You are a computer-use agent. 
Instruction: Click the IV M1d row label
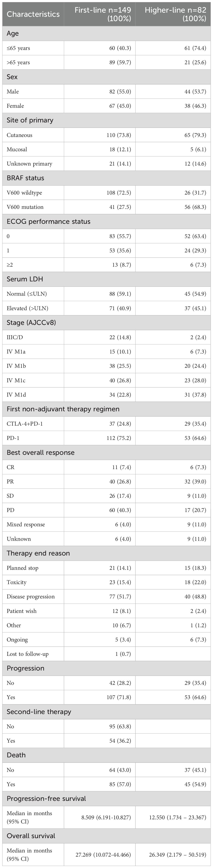click(x=16, y=395)
